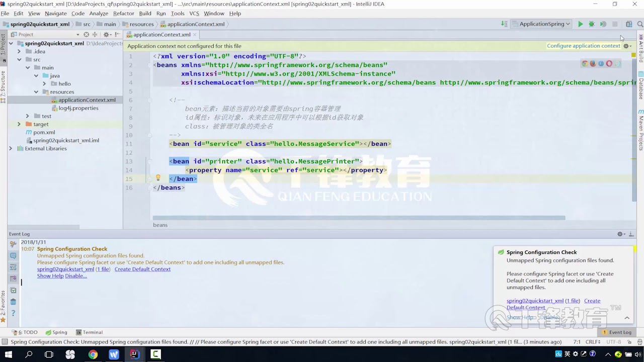
Task: Click the intention light bulb on line 15
Action: pos(158,178)
